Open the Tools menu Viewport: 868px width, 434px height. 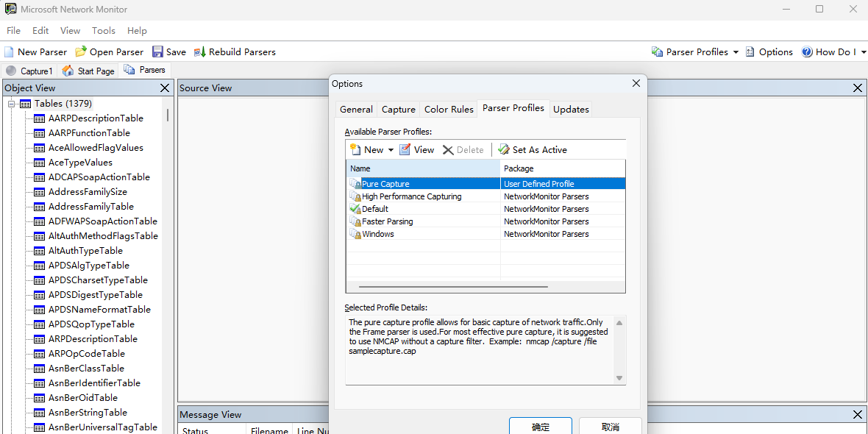coord(103,30)
